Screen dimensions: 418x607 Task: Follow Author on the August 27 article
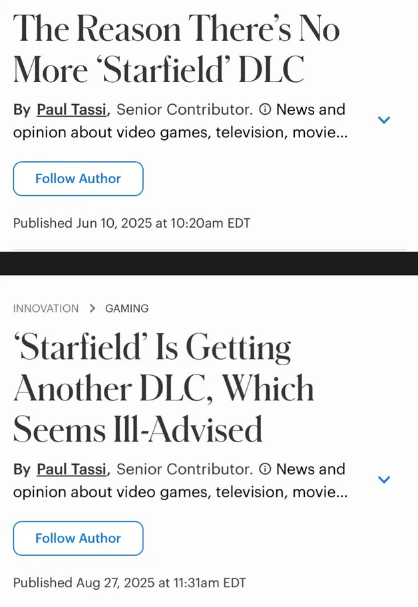(78, 538)
